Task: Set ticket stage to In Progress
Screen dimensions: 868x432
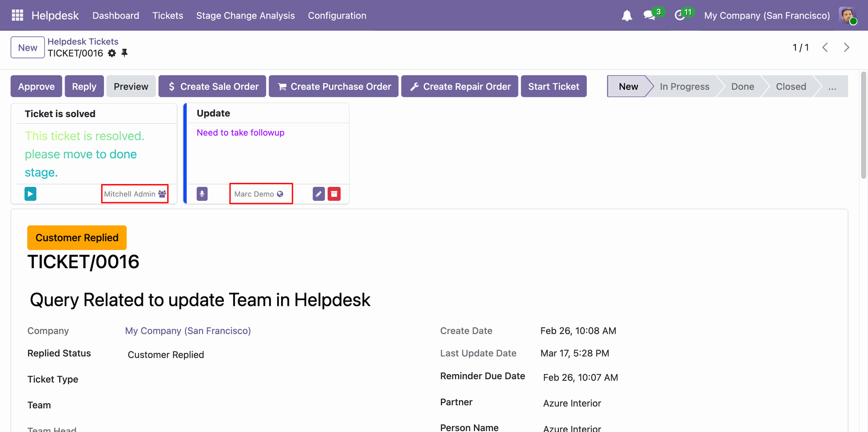Action: coord(684,86)
